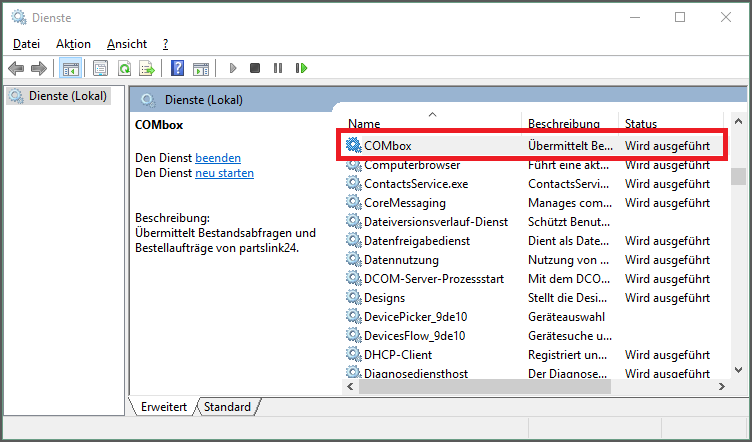Viewport: 752px width, 442px height.
Task: Click the vertical scrollbar down arrow
Action: (x=739, y=370)
